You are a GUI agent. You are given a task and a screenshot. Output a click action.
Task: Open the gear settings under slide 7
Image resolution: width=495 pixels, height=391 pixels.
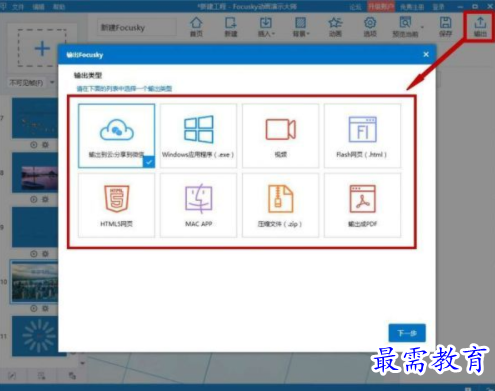(x=45, y=145)
